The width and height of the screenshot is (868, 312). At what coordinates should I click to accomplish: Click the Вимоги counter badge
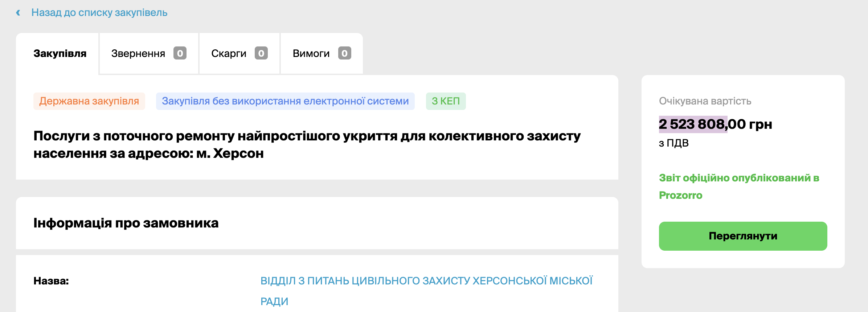point(344,53)
